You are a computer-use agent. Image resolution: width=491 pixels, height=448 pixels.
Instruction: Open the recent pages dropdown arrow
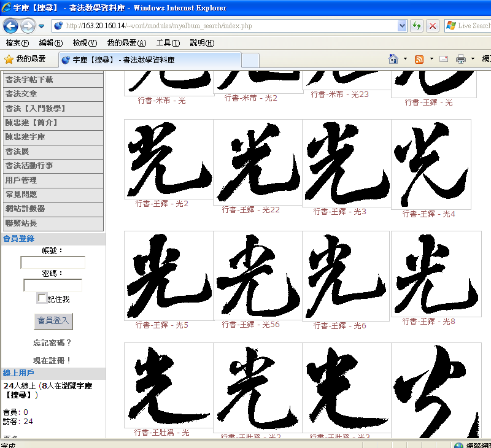coord(41,26)
